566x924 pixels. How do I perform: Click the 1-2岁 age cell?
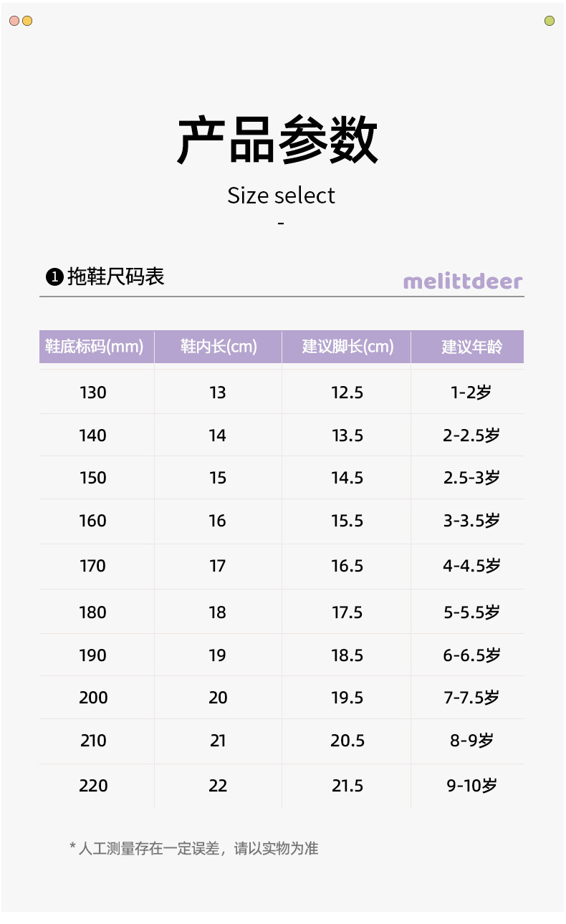[x=468, y=392]
